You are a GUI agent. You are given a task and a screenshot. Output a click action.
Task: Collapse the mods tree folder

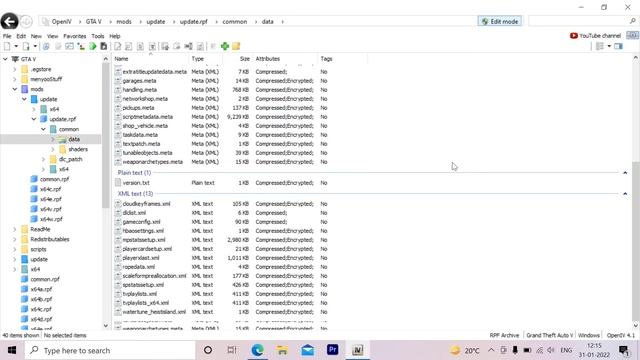tap(15, 89)
